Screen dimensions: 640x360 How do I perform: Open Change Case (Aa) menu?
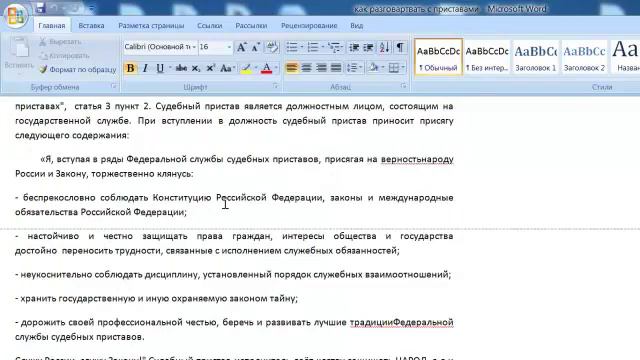pos(227,68)
